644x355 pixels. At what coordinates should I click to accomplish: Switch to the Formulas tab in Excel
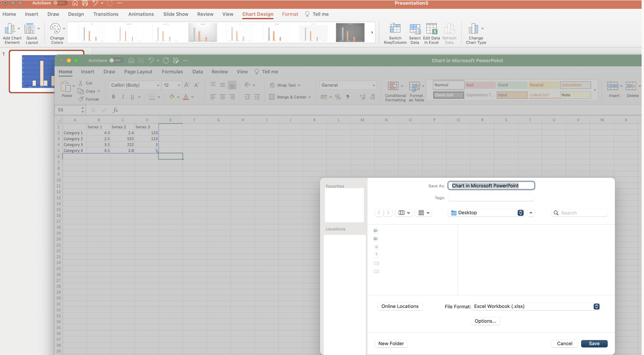click(172, 72)
